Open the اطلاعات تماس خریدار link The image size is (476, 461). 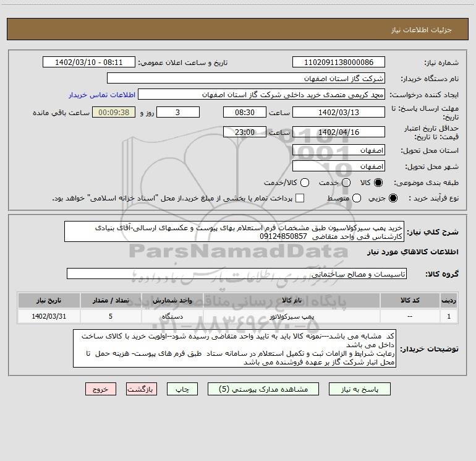[102, 95]
